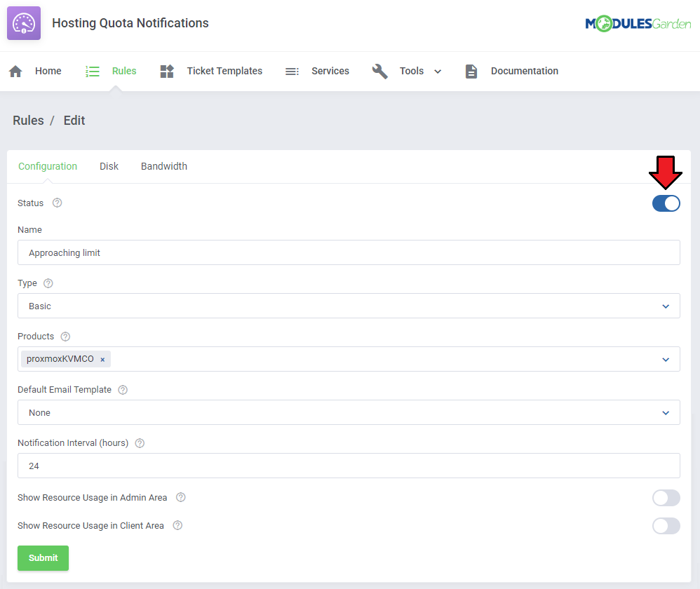Click the Default Email Template help icon

(x=123, y=390)
